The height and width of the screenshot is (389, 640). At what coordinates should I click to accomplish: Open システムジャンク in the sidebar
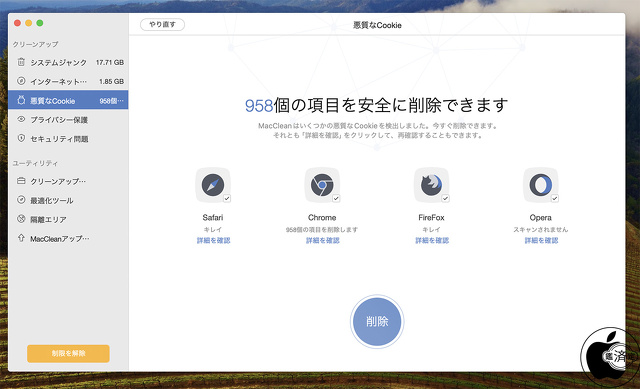[x=68, y=62]
